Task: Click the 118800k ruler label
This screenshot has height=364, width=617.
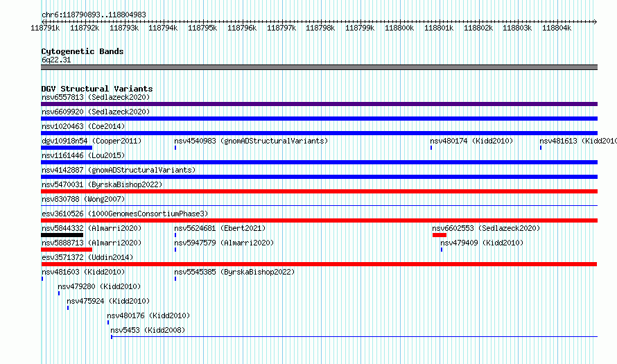Action: (399, 28)
